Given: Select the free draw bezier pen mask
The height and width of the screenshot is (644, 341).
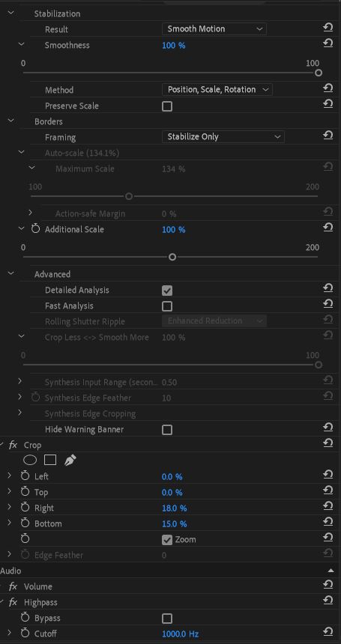Looking at the screenshot, I should click(70, 461).
